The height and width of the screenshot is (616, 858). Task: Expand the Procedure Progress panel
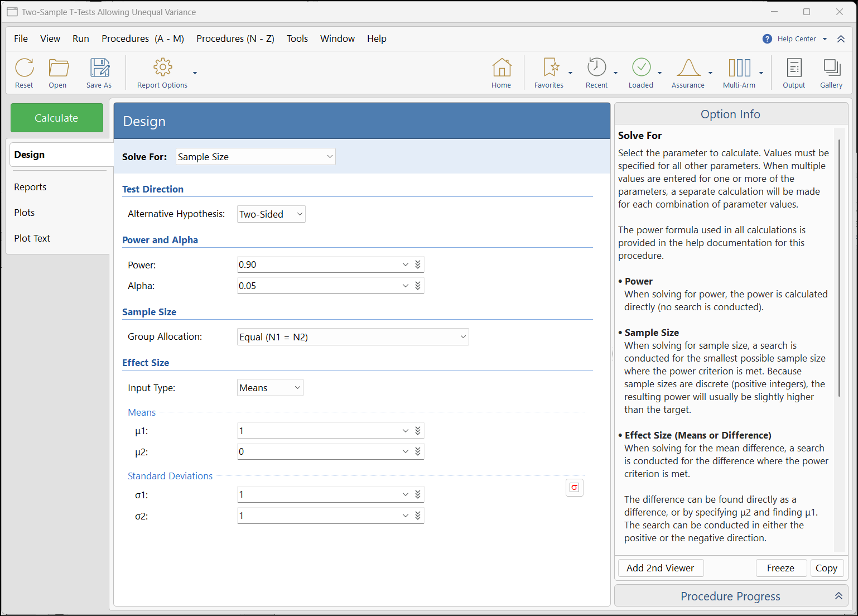click(838, 596)
